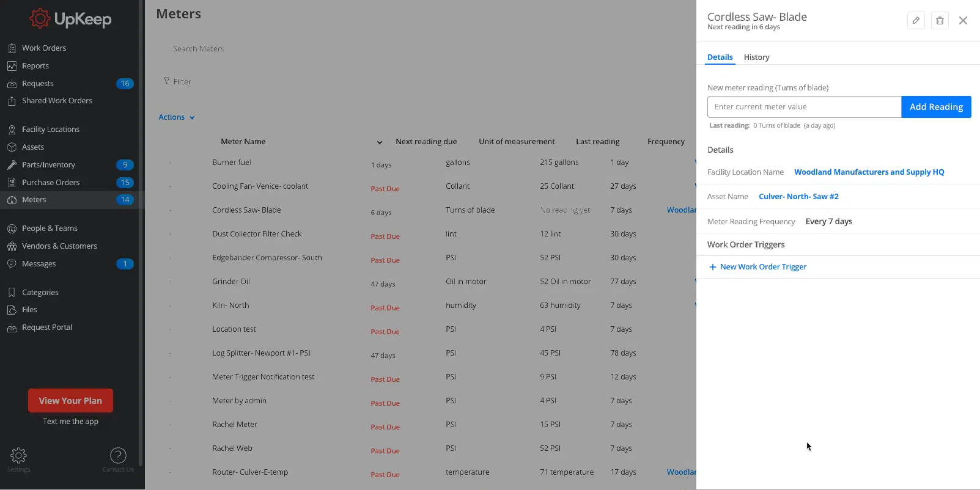Click the Add Reading button

click(x=936, y=107)
